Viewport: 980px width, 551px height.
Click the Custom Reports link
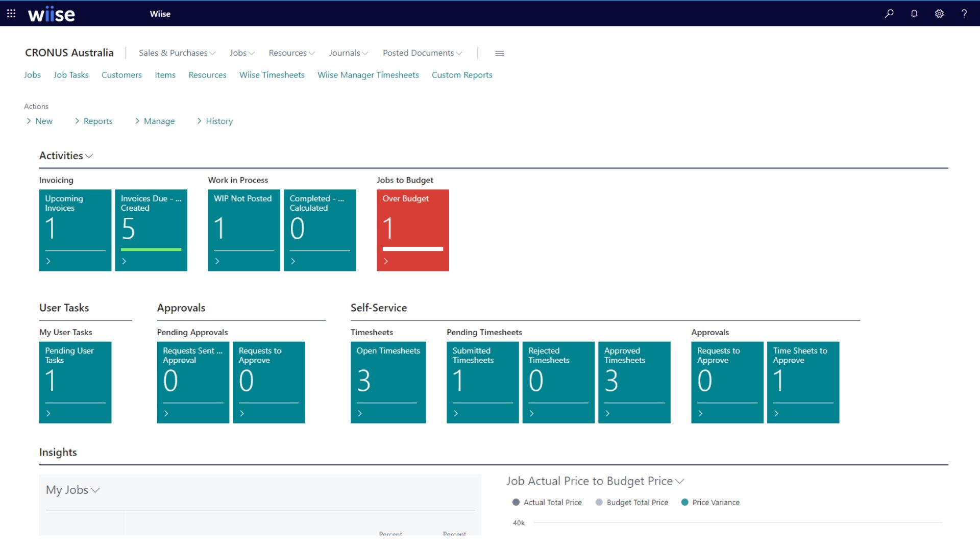tap(461, 75)
